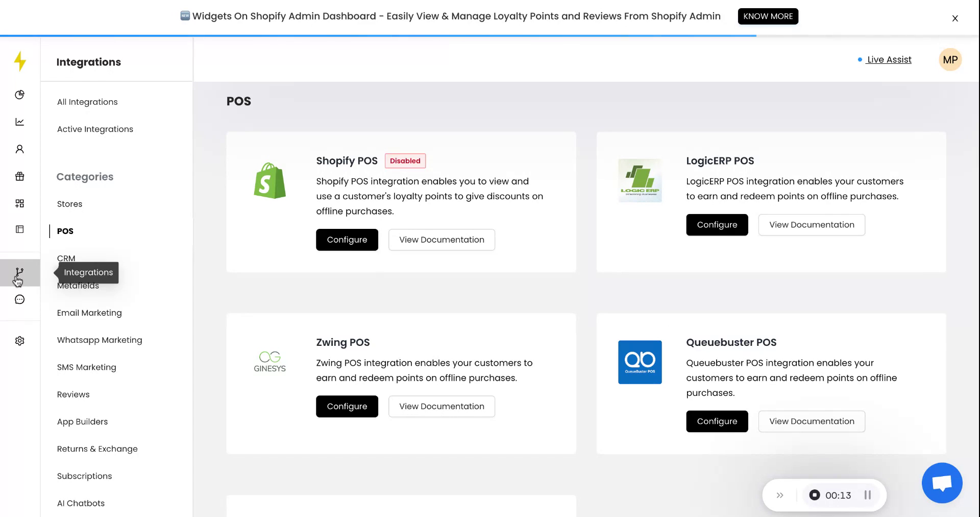Image resolution: width=980 pixels, height=517 pixels.
Task: Open the customers person icon
Action: (20, 149)
